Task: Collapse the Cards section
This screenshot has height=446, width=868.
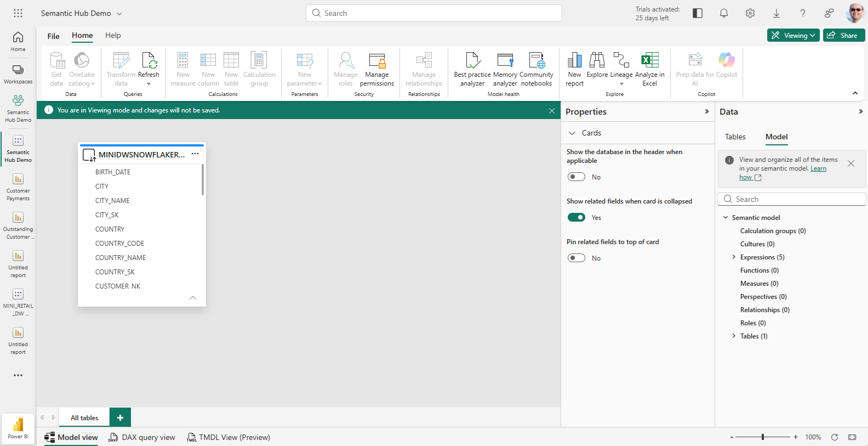Action: tap(572, 133)
